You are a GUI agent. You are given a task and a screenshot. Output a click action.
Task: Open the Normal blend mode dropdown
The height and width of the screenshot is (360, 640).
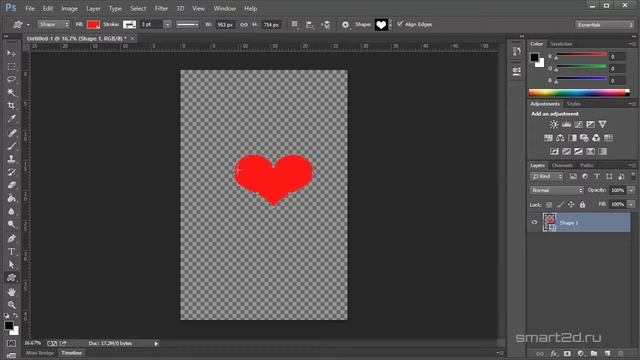tap(557, 190)
